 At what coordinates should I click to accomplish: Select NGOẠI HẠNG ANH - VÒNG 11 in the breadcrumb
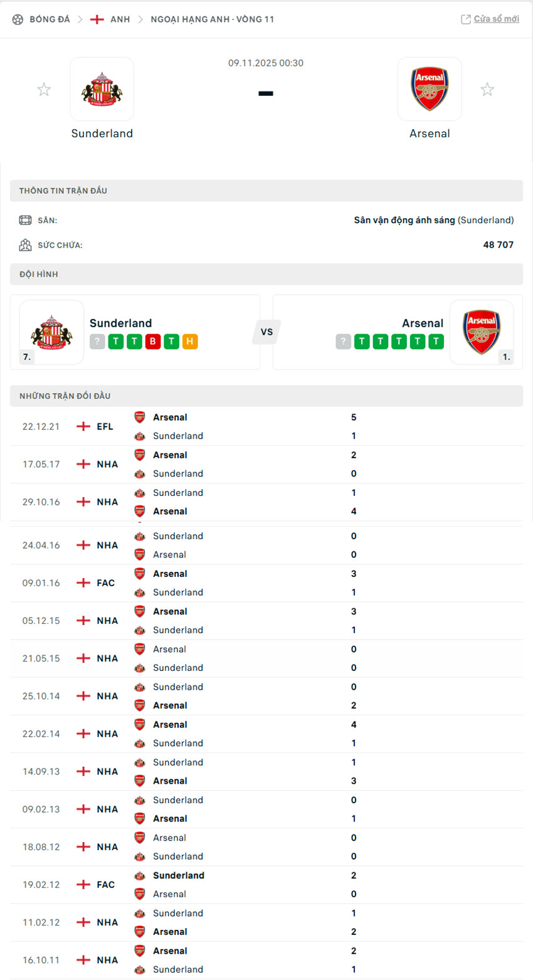pyautogui.click(x=212, y=19)
